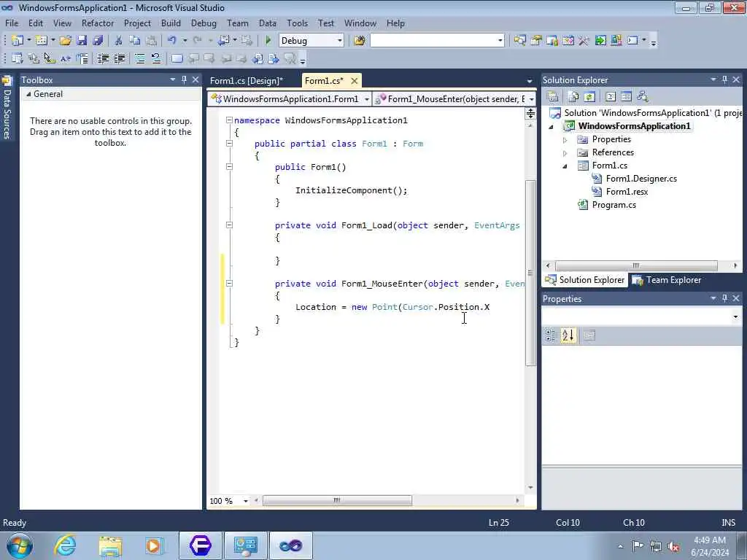Open the Properties Window toolbar icon
The width and height of the screenshot is (747, 560).
[536, 41]
